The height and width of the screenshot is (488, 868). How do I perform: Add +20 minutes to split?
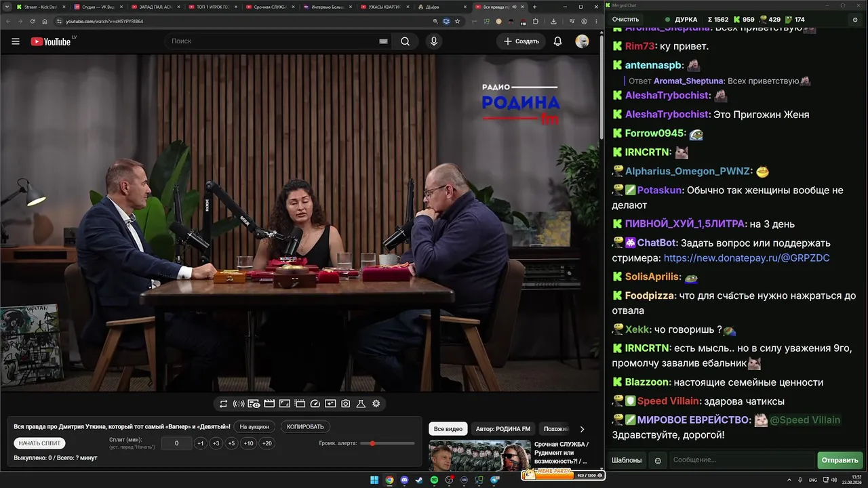point(267,443)
